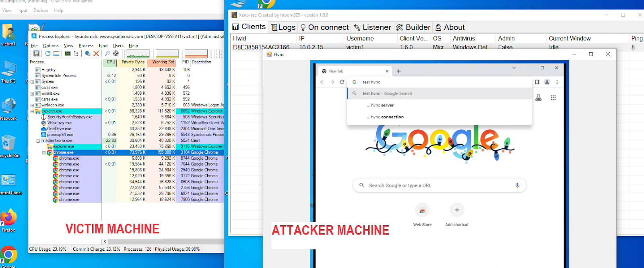Open Google apps grid icon
This screenshot has width=644, height=268.
553,98
